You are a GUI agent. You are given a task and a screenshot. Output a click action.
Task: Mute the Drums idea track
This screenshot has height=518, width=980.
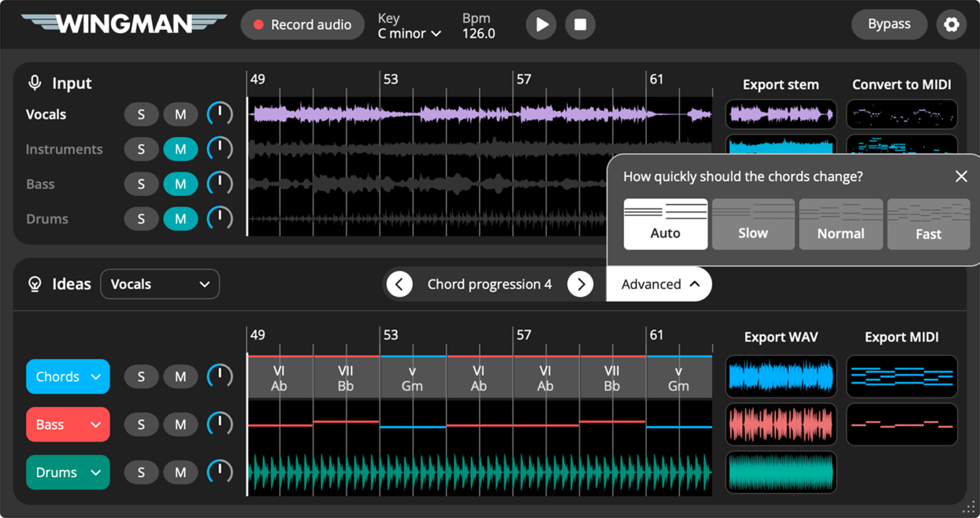[181, 472]
